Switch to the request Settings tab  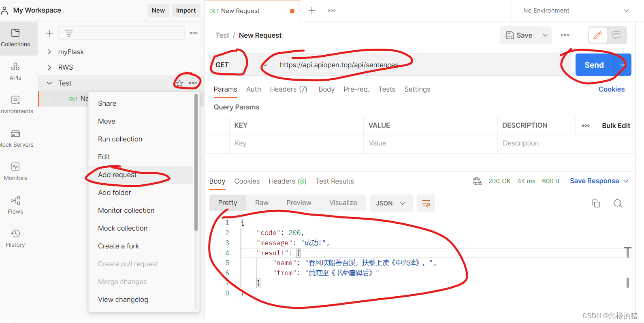417,89
